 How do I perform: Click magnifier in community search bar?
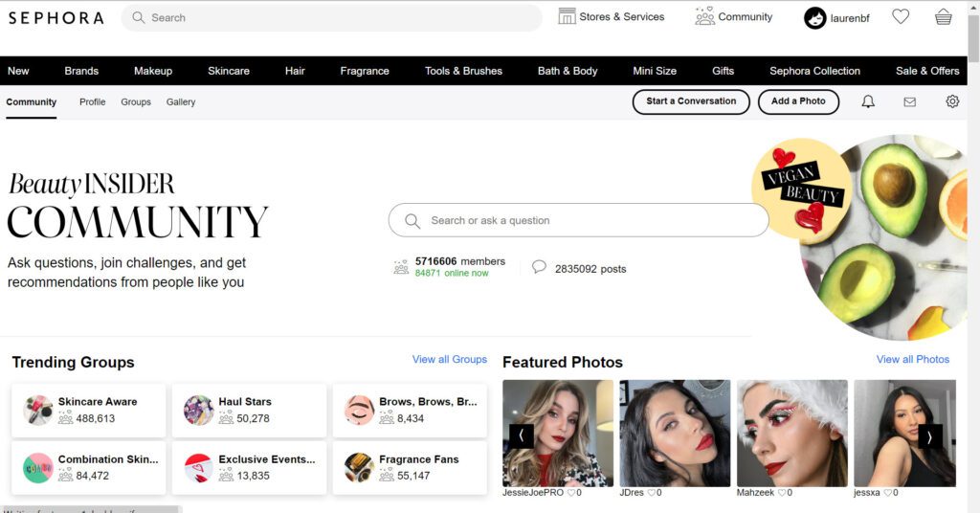[x=412, y=220]
